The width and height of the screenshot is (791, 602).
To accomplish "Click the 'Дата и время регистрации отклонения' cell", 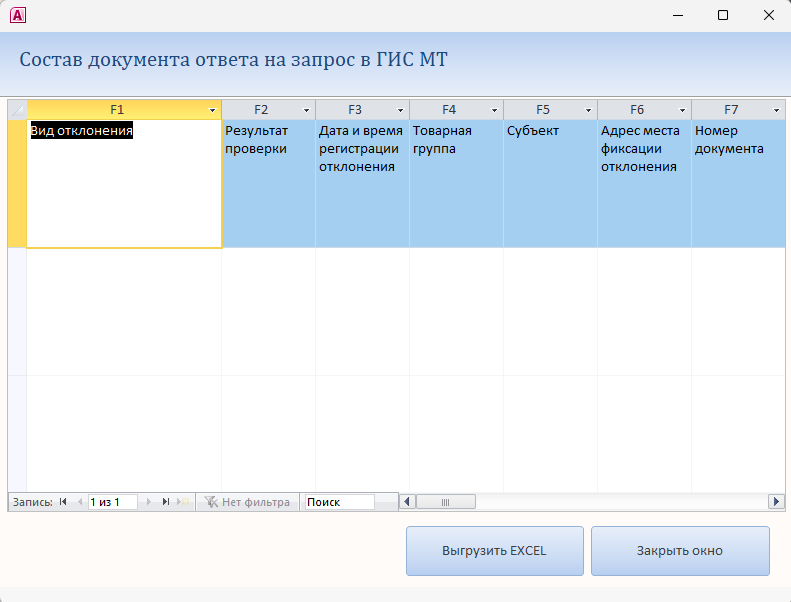I will pos(363,184).
